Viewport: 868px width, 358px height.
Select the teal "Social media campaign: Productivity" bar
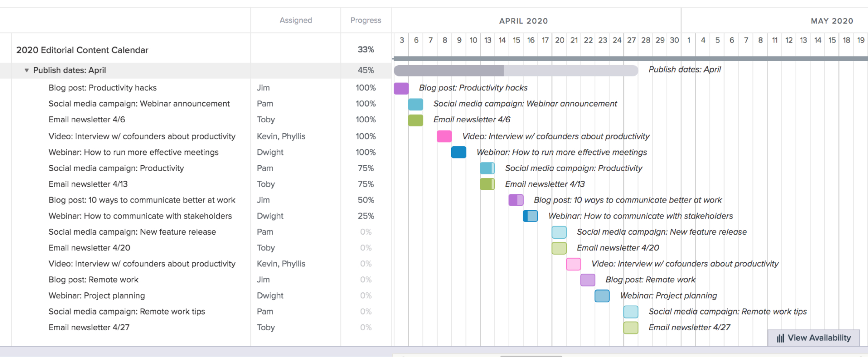487,168
